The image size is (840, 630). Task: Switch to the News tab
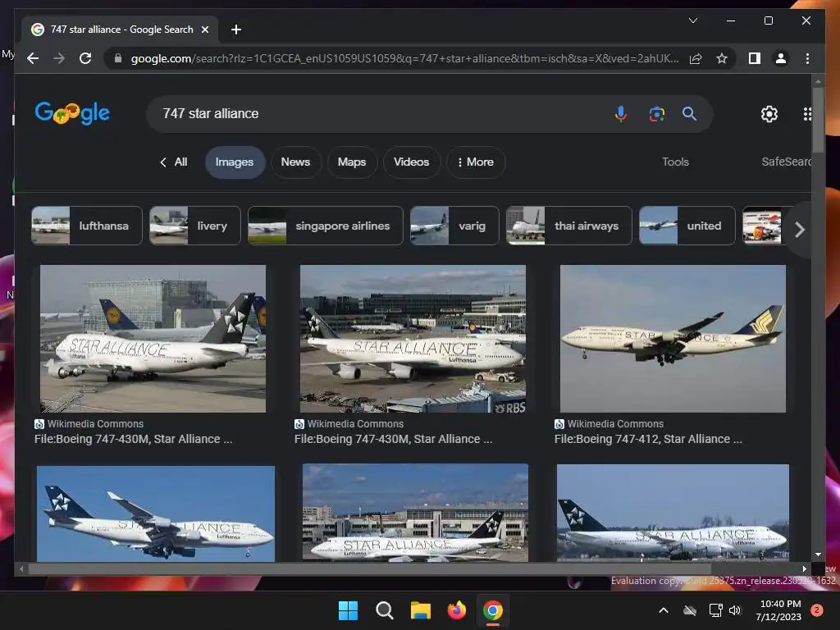coord(295,162)
